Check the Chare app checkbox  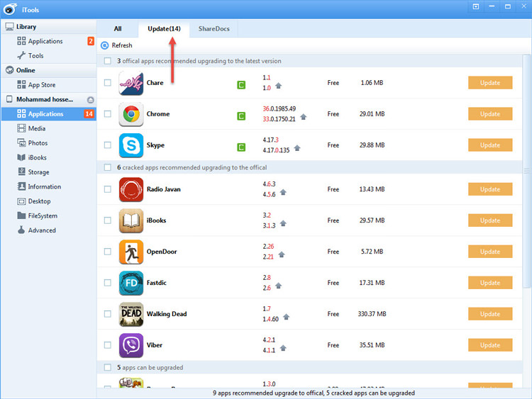click(x=107, y=83)
